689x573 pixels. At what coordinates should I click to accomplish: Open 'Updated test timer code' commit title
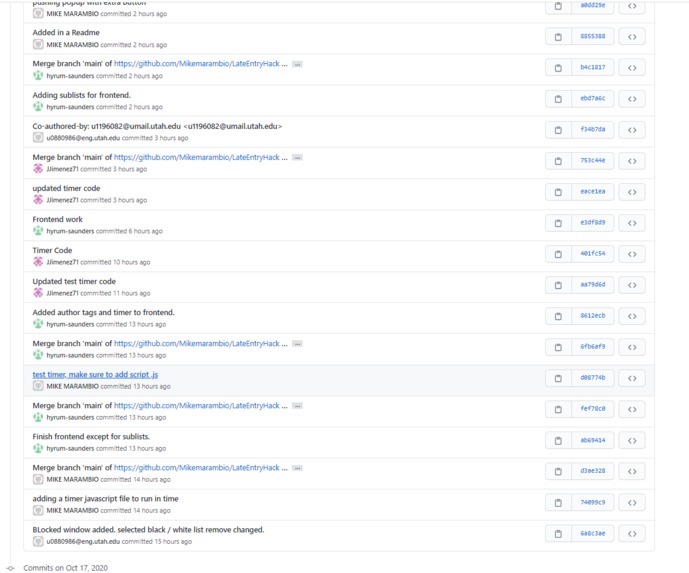point(74,281)
